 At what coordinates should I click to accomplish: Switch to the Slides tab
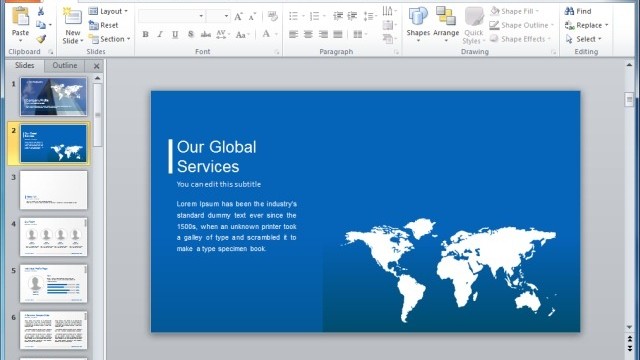click(24, 65)
